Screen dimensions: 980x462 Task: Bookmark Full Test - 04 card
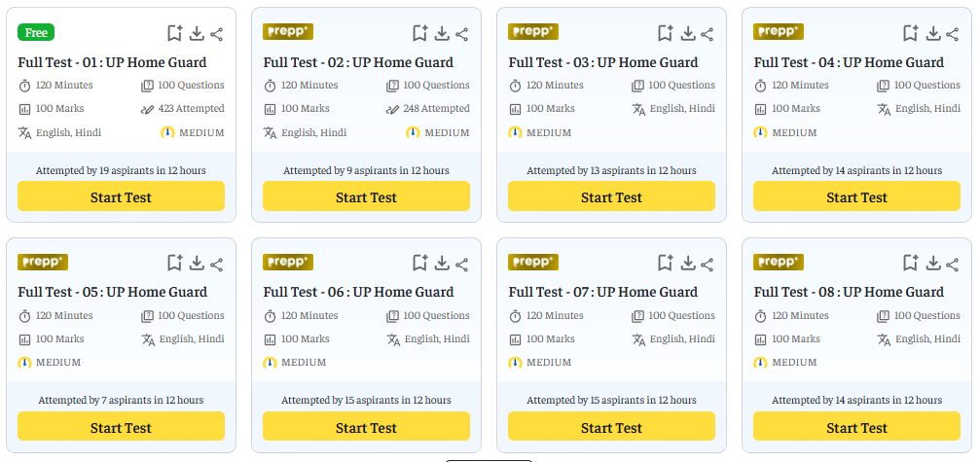coord(911,34)
